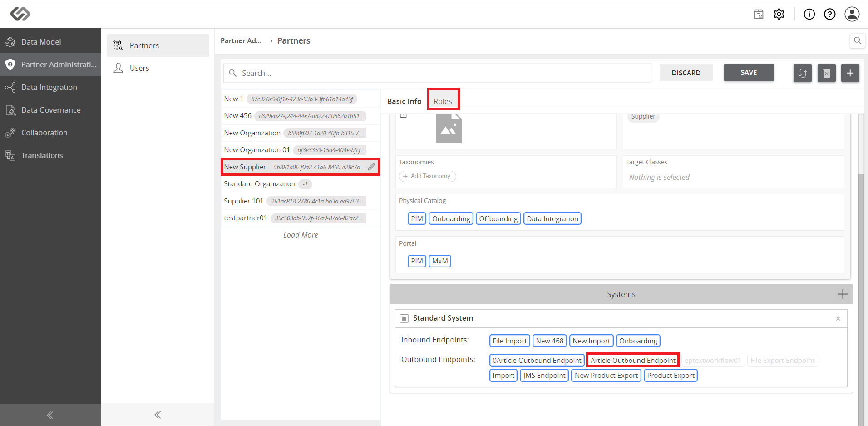Click the partner Search field
This screenshot has height=426, width=868.
[437, 73]
